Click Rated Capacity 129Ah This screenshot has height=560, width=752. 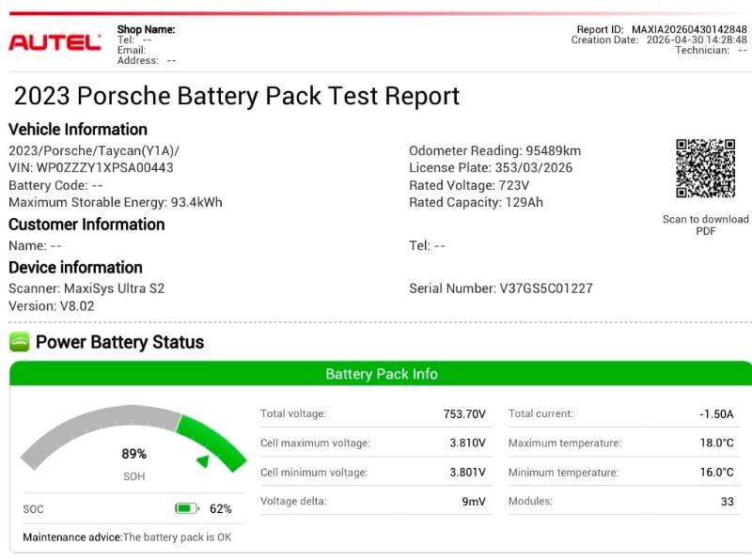(477, 202)
